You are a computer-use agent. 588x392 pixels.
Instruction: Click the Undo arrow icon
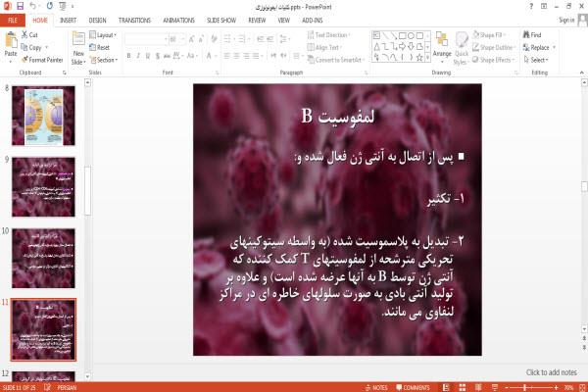pos(33,6)
